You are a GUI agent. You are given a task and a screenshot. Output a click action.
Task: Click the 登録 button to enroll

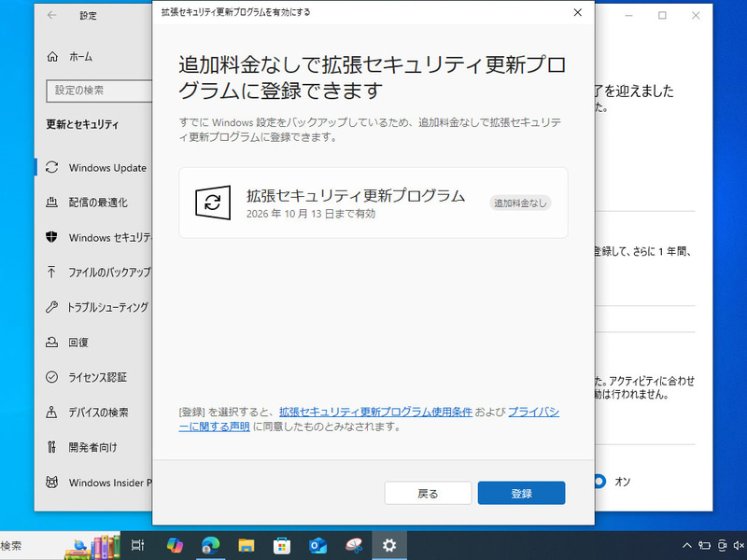pyautogui.click(x=521, y=492)
